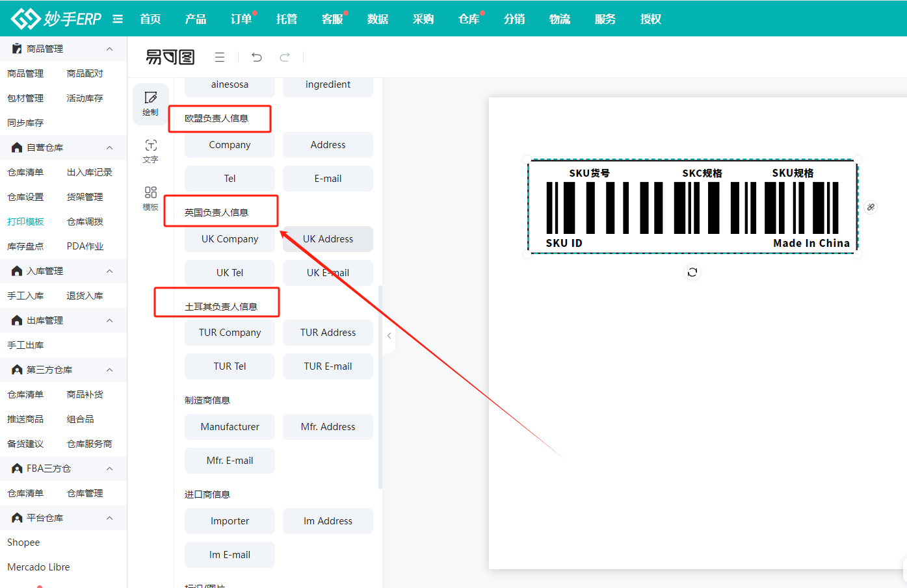Open the 打印模板 sidebar link

click(25, 222)
